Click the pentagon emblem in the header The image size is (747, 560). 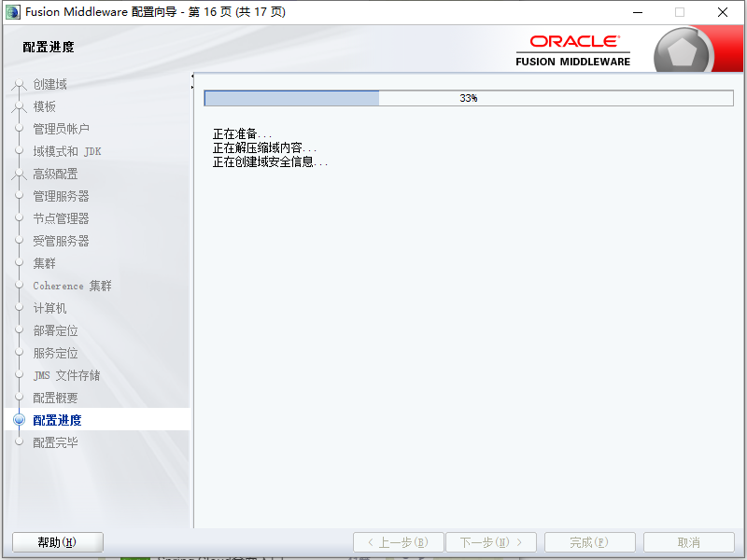pyautogui.click(x=683, y=51)
